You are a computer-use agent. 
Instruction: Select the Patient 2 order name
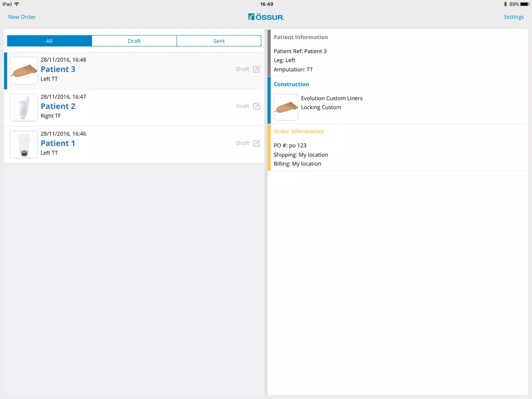pos(58,106)
